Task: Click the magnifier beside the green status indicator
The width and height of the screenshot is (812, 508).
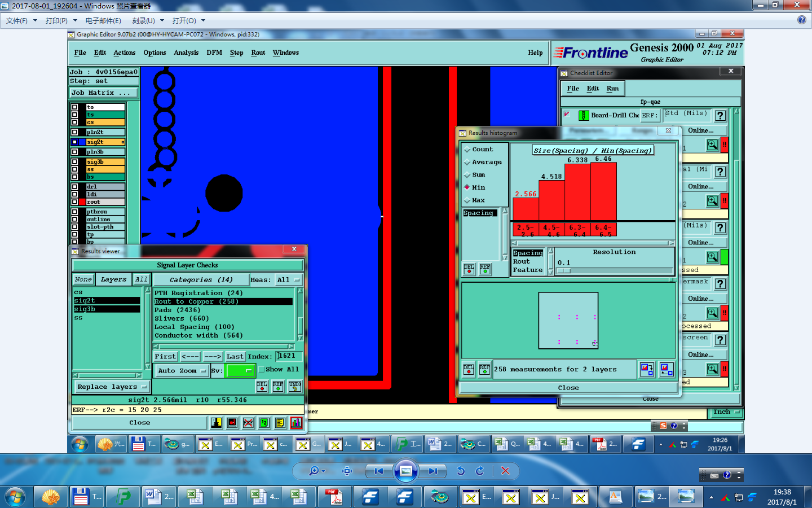Action: click(713, 257)
